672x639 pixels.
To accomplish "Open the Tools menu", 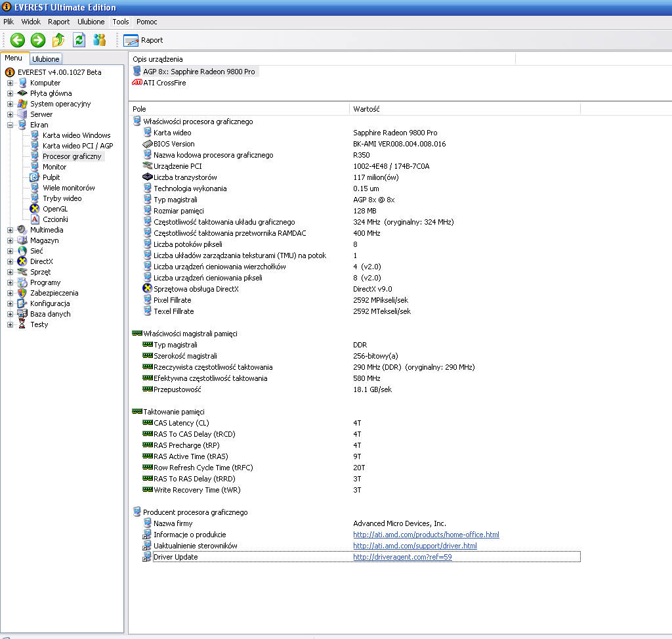I will [121, 22].
